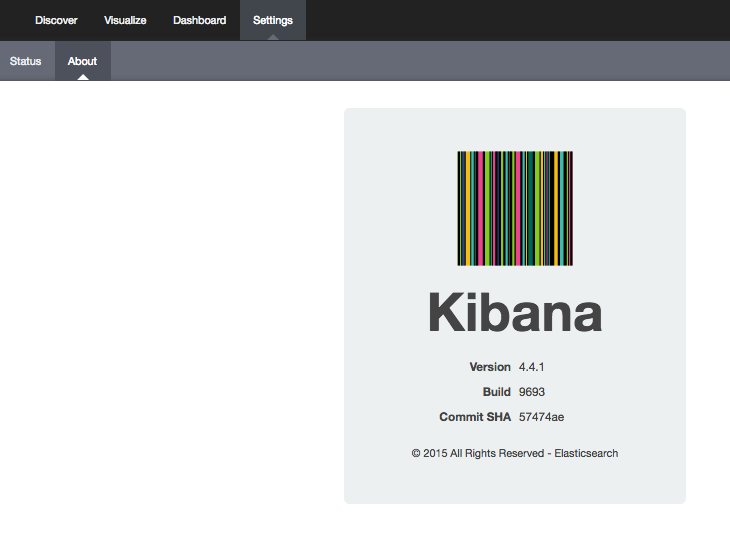Open the Status sub-tab

[x=26, y=61]
